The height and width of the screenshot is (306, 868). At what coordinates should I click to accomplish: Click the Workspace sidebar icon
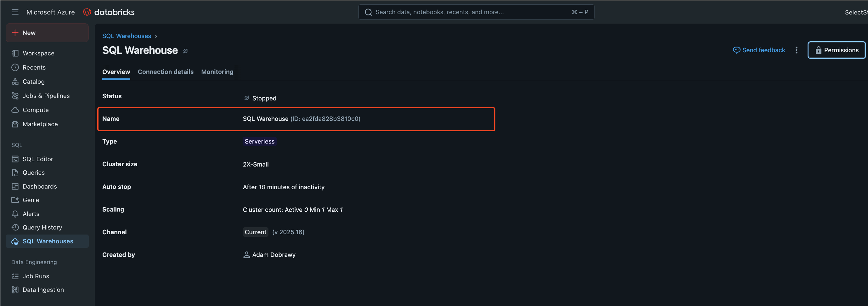pos(15,53)
